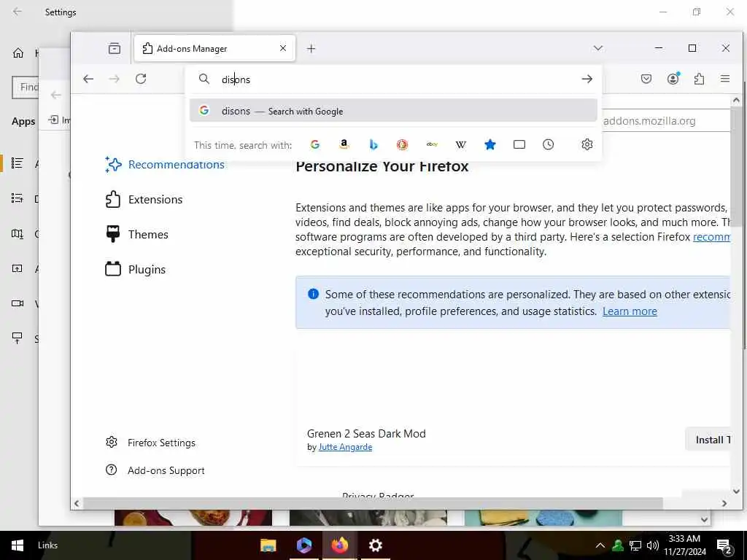Viewport: 747px width, 560px height.
Task: Open Plugins section in sidebar
Action: [135, 269]
